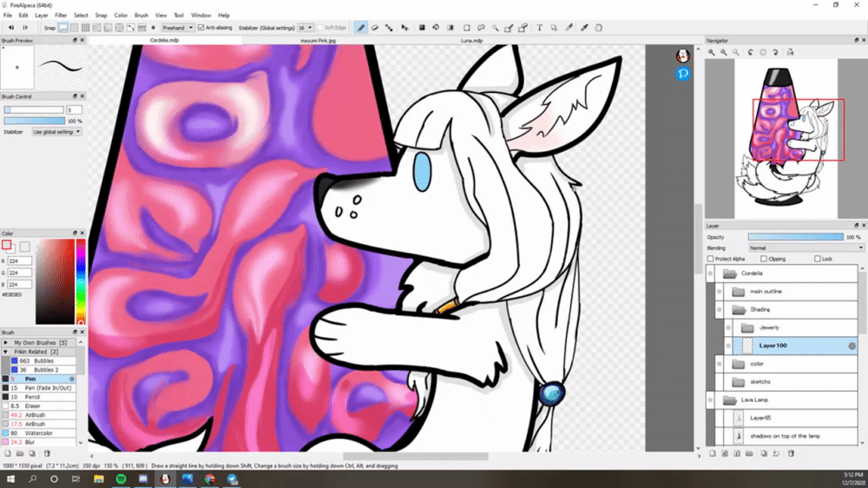
Task: Select the Pen (Fade In/Out) brush
Action: click(x=38, y=388)
